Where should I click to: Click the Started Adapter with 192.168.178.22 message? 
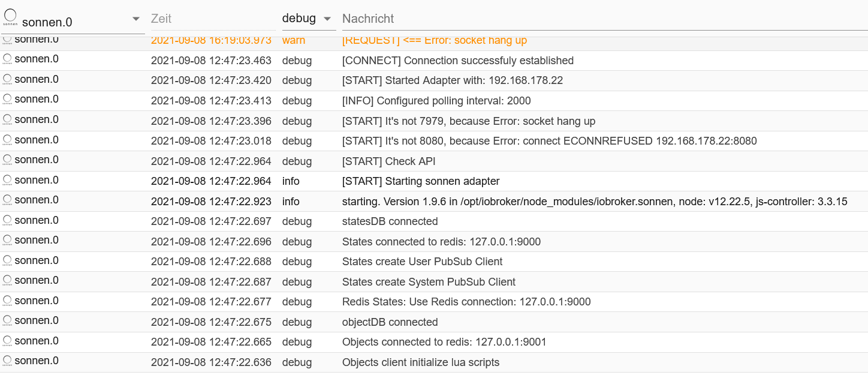pos(452,80)
